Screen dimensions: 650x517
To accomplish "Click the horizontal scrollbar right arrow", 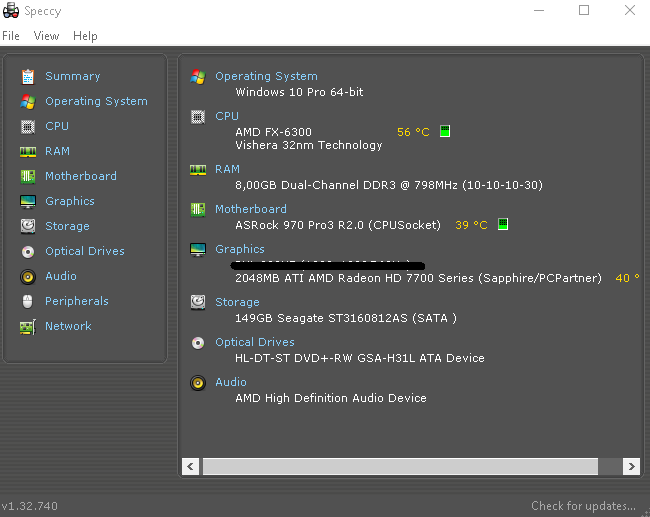I will (x=630, y=466).
